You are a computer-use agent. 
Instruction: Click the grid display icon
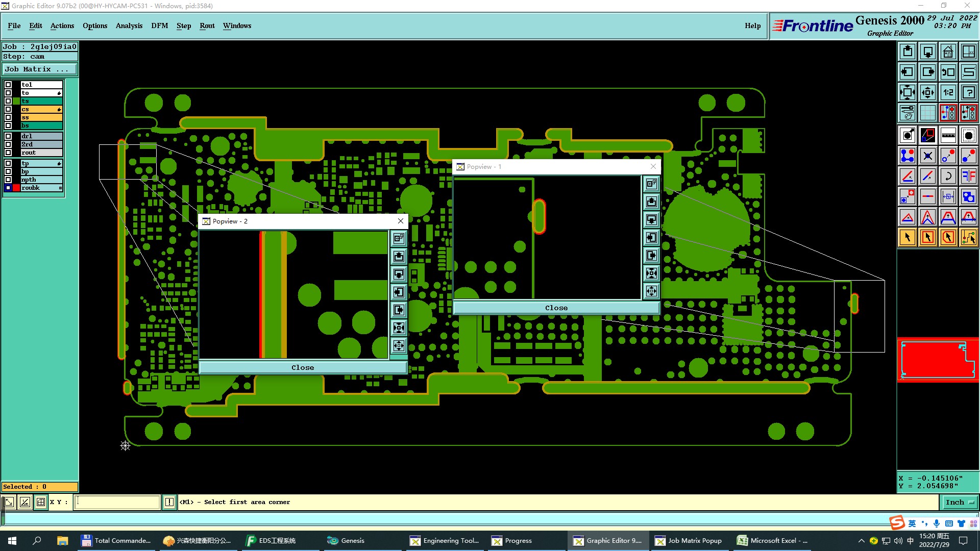[927, 113]
